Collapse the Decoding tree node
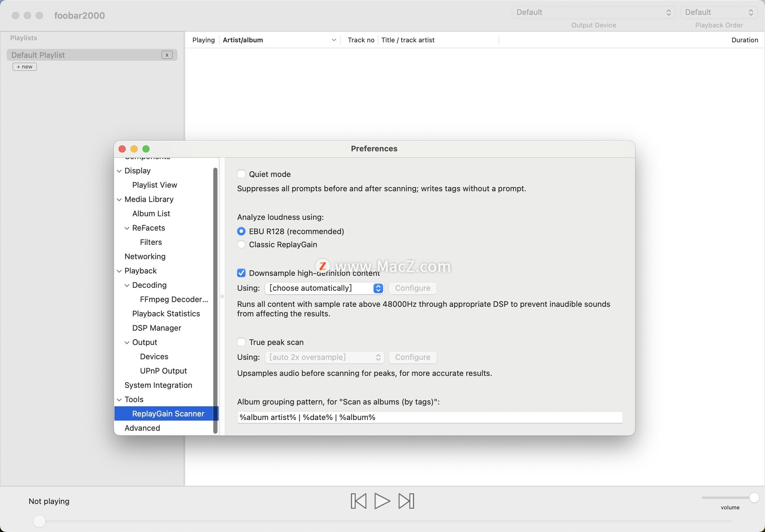The image size is (765, 532). (127, 285)
